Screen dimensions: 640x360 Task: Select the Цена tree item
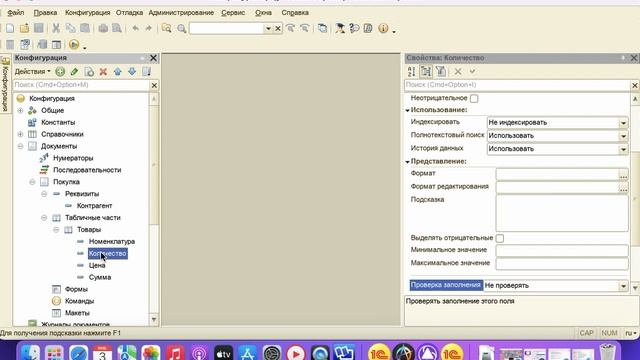(x=97, y=265)
